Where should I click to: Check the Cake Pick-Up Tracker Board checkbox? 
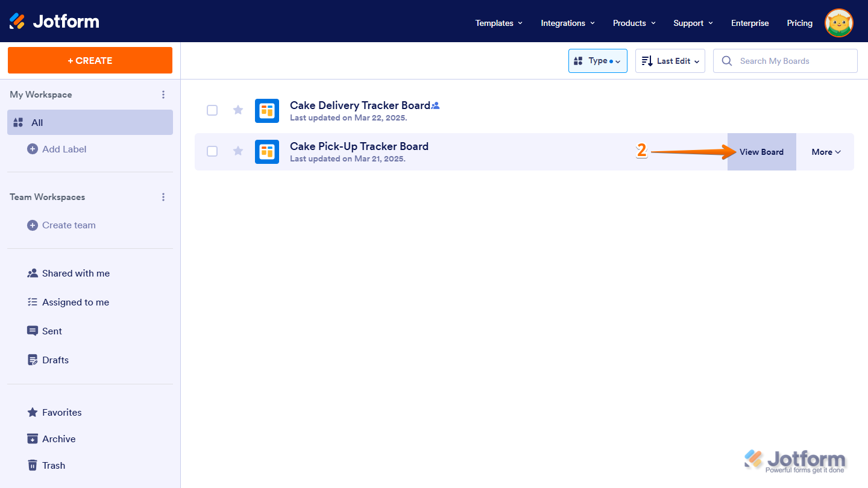pyautogui.click(x=212, y=151)
